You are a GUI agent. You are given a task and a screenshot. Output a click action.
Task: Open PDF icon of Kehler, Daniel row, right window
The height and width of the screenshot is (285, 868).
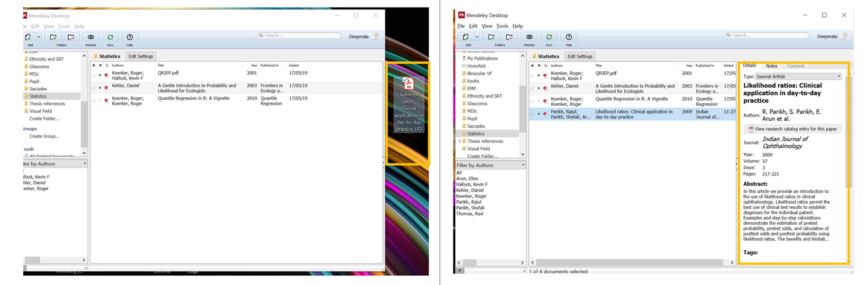[x=545, y=88]
